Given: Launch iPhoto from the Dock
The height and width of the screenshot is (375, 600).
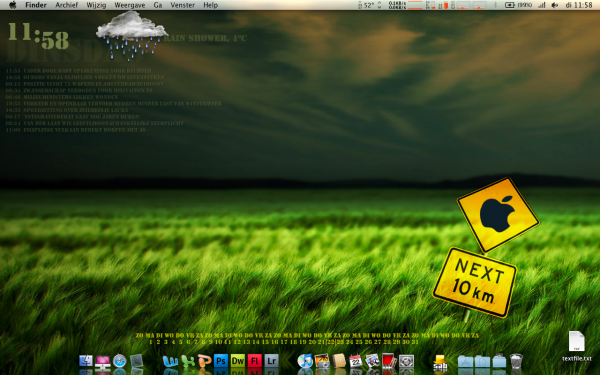Looking at the screenshot, I should 322,361.
